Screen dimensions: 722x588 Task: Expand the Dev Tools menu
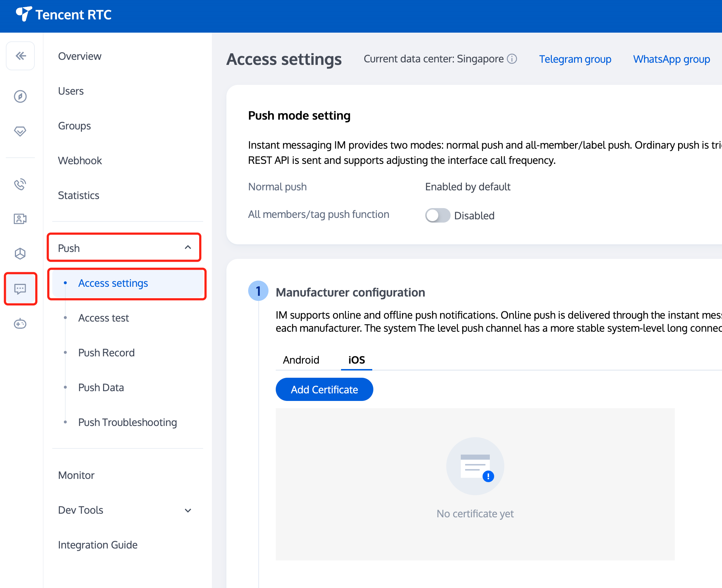coord(188,510)
